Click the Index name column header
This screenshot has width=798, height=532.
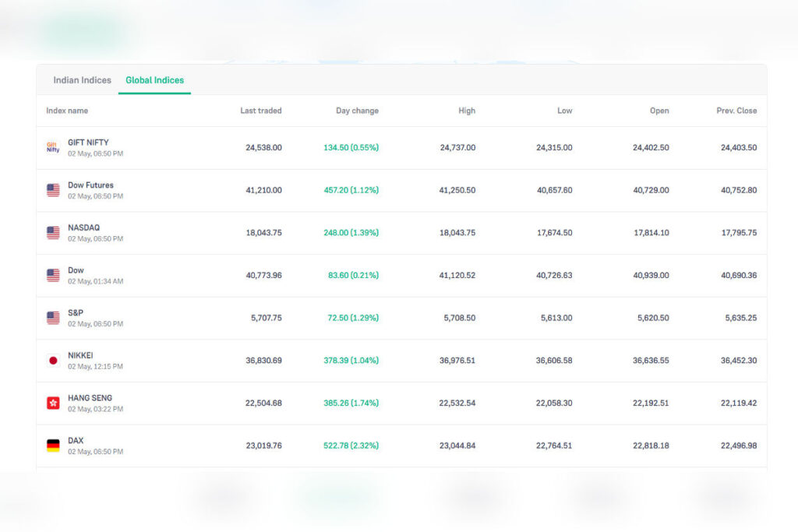[67, 111]
